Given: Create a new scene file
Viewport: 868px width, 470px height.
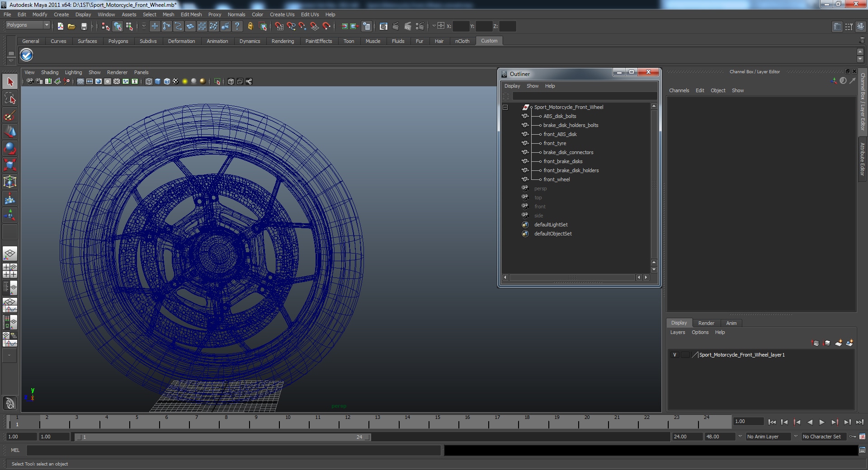Looking at the screenshot, I should point(61,26).
